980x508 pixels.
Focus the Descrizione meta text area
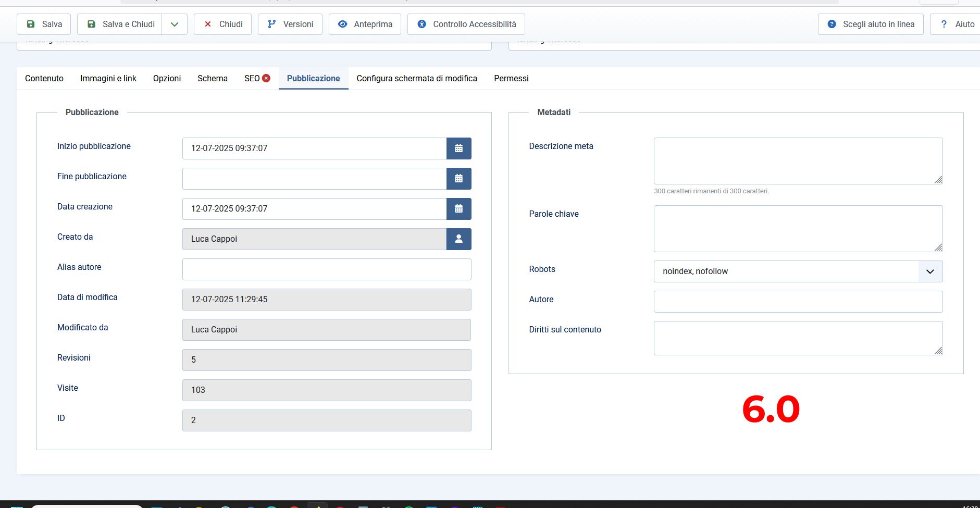pyautogui.click(x=798, y=161)
